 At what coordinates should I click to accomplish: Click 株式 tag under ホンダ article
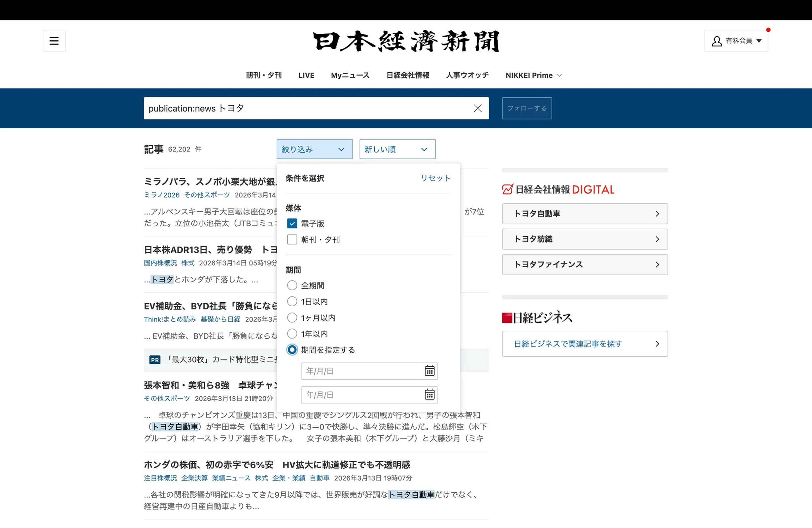[261, 478]
